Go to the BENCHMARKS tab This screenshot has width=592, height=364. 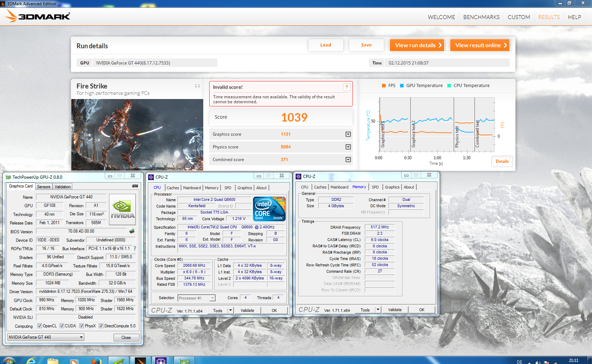point(481,17)
